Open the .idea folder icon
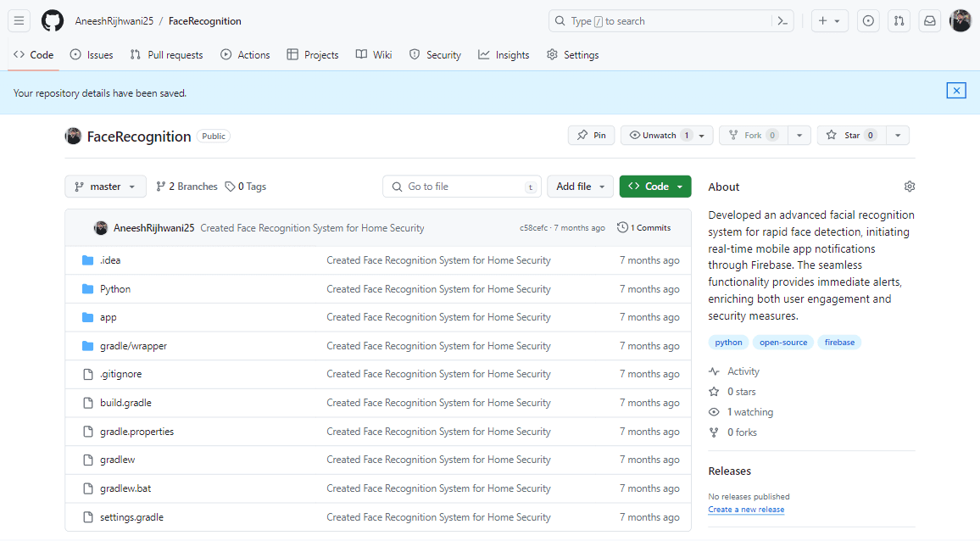The height and width of the screenshot is (541, 980). (88, 260)
